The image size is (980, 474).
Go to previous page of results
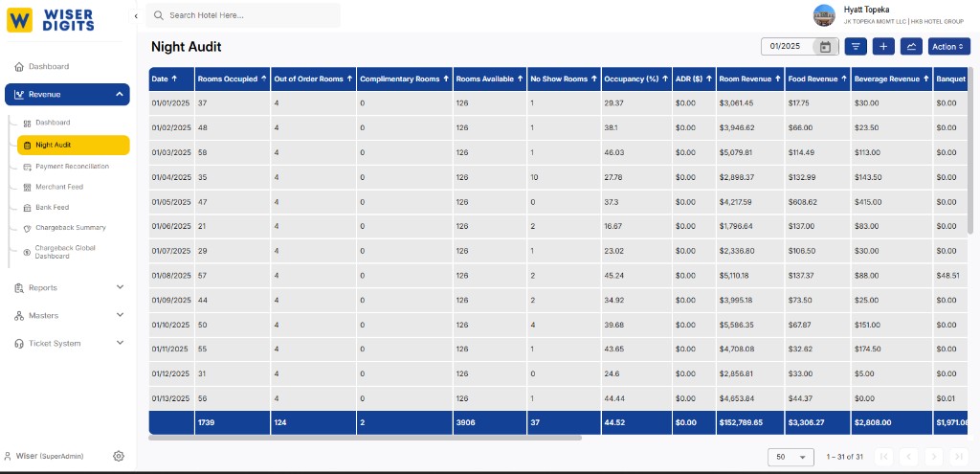pos(908,457)
